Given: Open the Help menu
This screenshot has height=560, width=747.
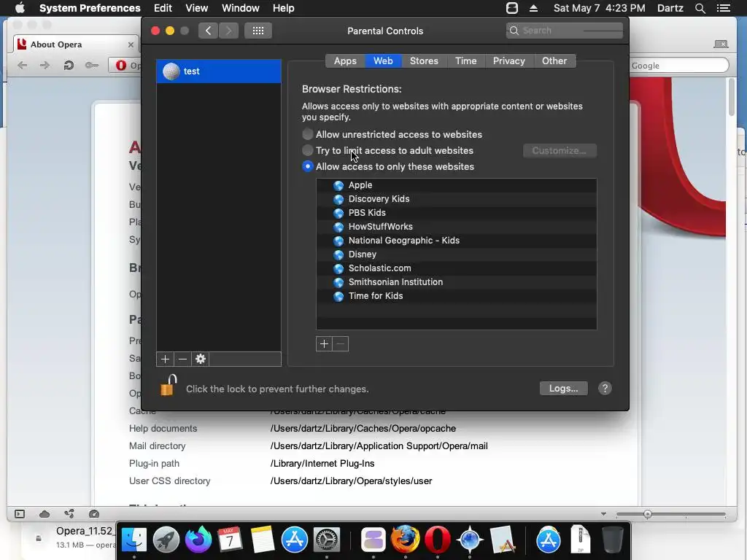Looking at the screenshot, I should click(x=284, y=8).
